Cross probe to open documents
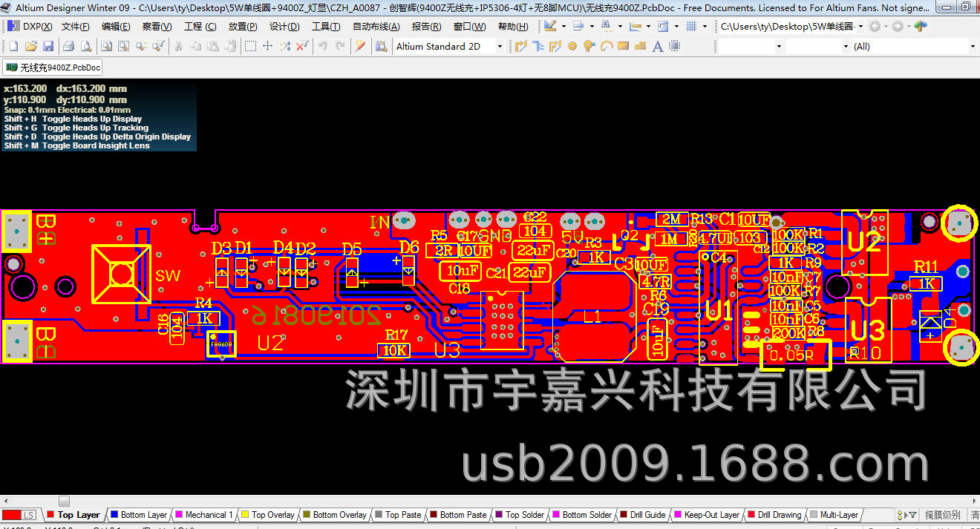Screen dimensions: 980x529 pos(360,46)
